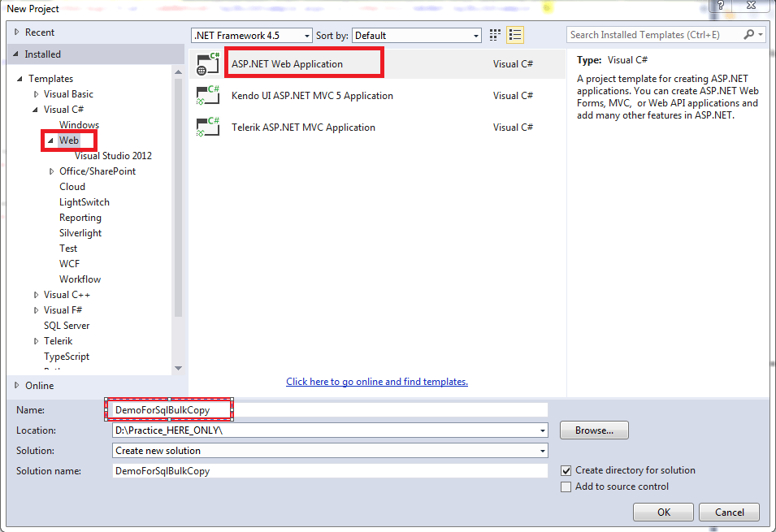The image size is (776, 532).
Task: Select the TypeScript template category
Action: click(x=67, y=357)
